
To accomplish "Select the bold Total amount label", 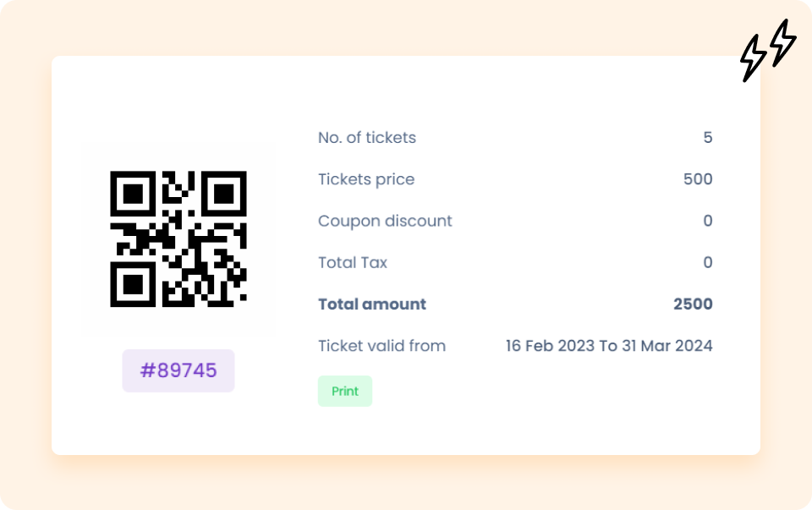I will (x=372, y=304).
